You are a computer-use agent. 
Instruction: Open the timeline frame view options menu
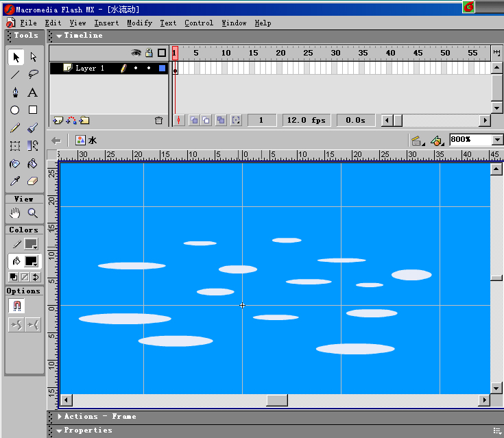pyautogui.click(x=496, y=53)
